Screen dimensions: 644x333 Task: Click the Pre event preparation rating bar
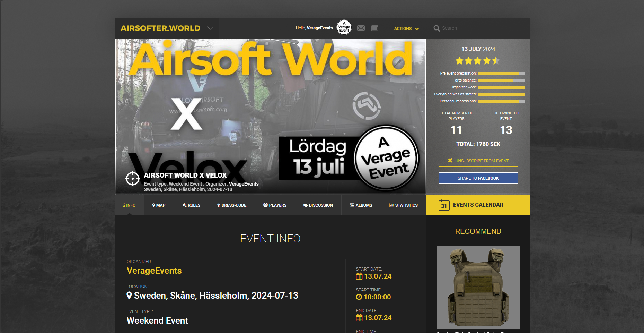click(x=502, y=74)
